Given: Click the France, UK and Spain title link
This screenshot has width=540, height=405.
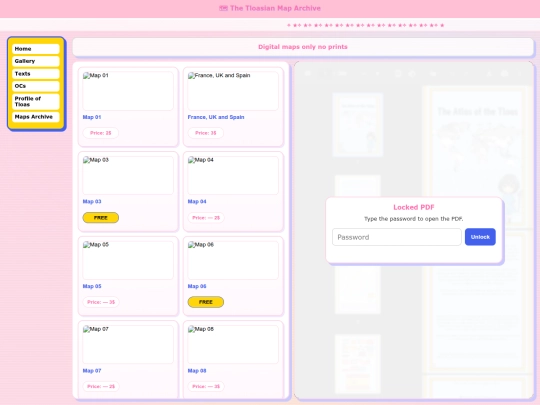Looking at the screenshot, I should point(216,117).
